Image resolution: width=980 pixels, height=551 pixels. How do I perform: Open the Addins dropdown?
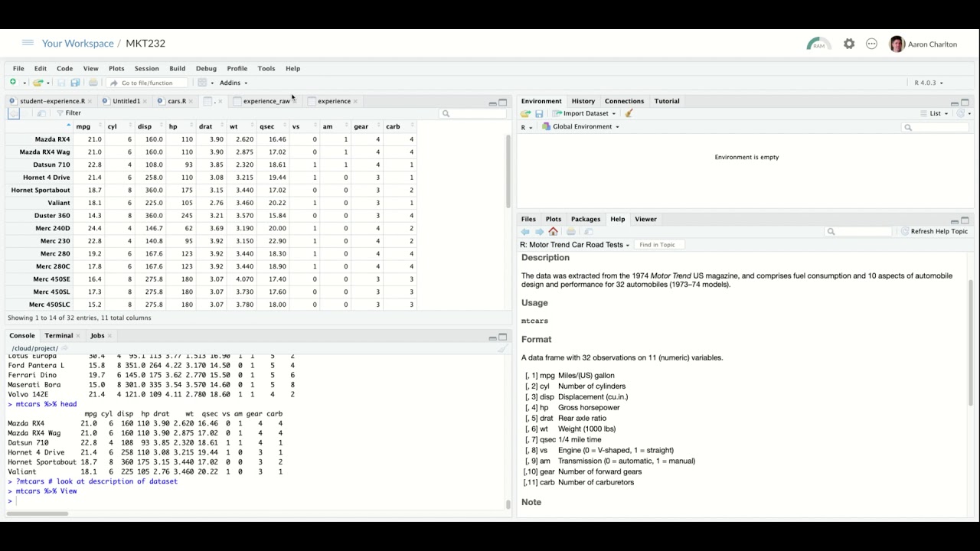(234, 83)
